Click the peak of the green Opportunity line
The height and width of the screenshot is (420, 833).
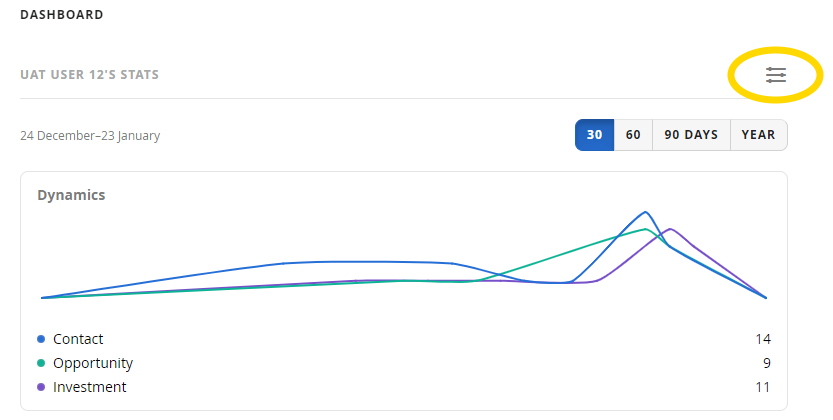pyautogui.click(x=645, y=229)
